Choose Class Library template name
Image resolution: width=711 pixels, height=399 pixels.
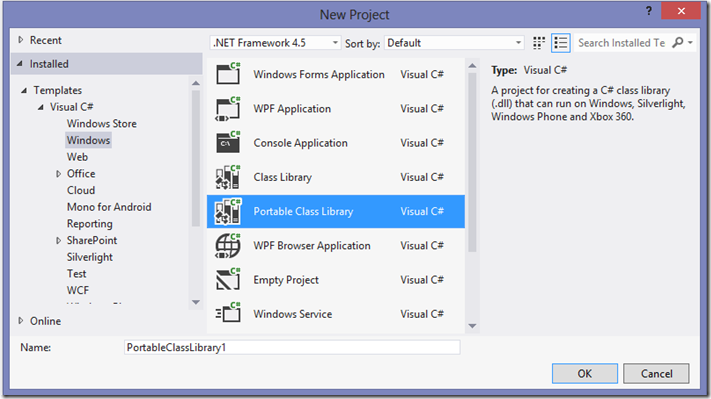tap(282, 177)
